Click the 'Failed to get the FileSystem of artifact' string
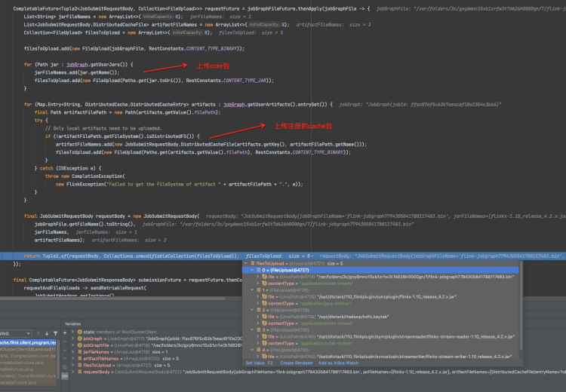Viewport: 566px width, 392px height. tap(164, 184)
